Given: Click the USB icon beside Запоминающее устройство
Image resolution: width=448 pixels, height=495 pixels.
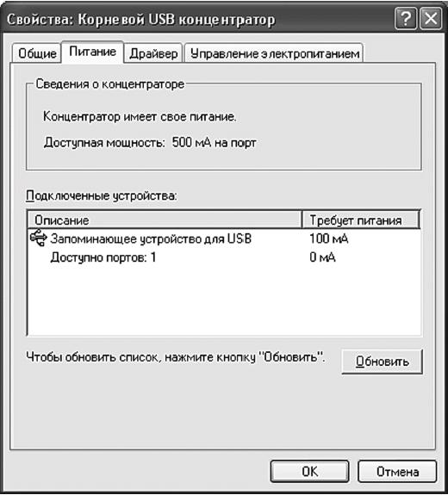Looking at the screenshot, I should [39, 238].
